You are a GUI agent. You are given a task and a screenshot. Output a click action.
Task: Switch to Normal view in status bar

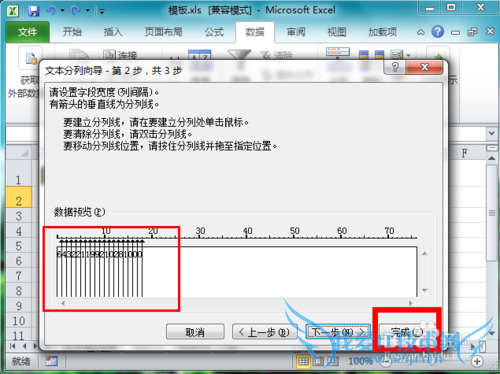pos(303,361)
